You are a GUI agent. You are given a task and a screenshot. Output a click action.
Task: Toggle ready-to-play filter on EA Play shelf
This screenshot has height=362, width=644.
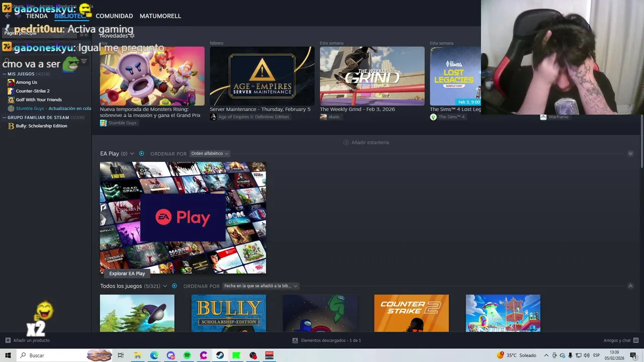pos(141,153)
